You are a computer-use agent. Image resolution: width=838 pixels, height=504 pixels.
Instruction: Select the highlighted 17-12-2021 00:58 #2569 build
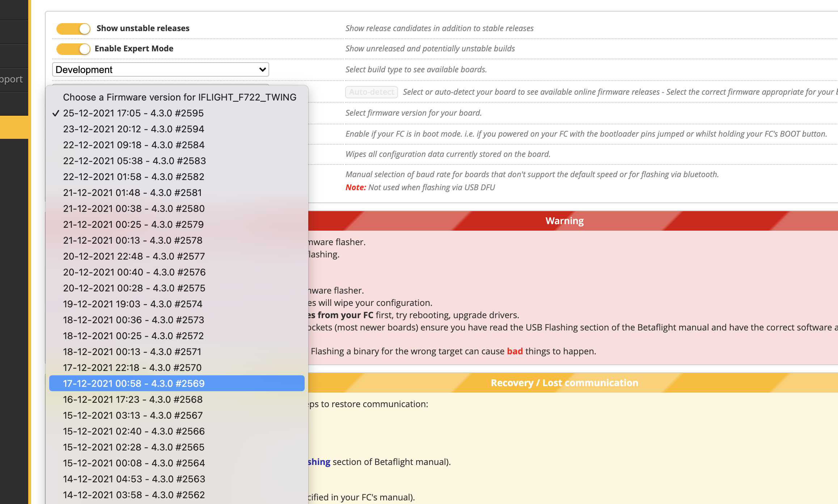pos(134,384)
